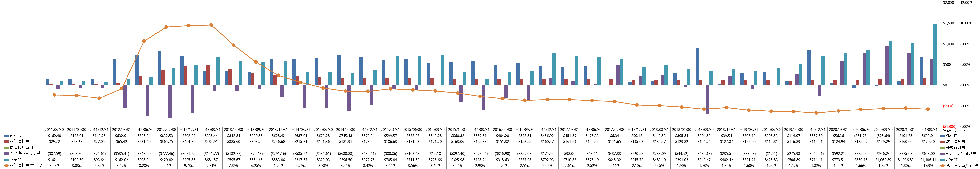Click the $160.48 net income cell
Viewport: 980px width, 169px height.
54,136
